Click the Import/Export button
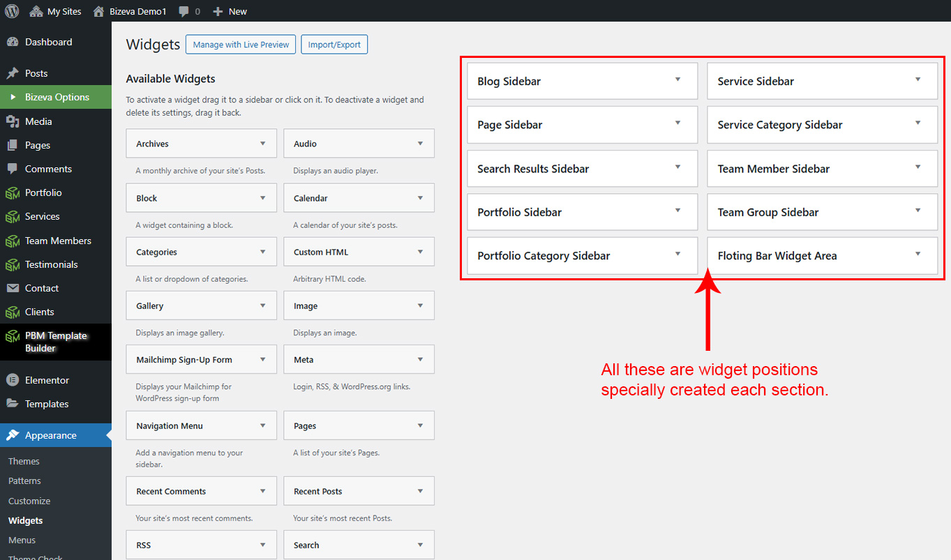951x560 pixels. 334,45
